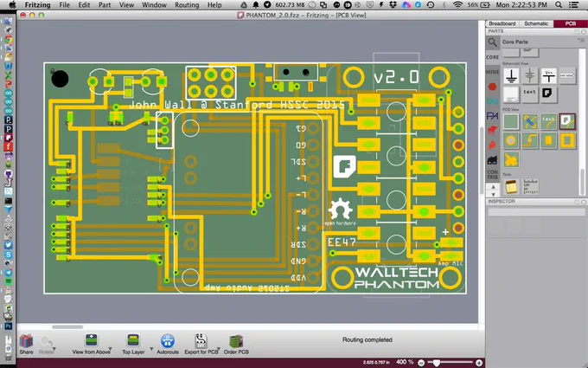Open the View from Above dropdown arrow
The image size is (588, 368).
tap(111, 350)
